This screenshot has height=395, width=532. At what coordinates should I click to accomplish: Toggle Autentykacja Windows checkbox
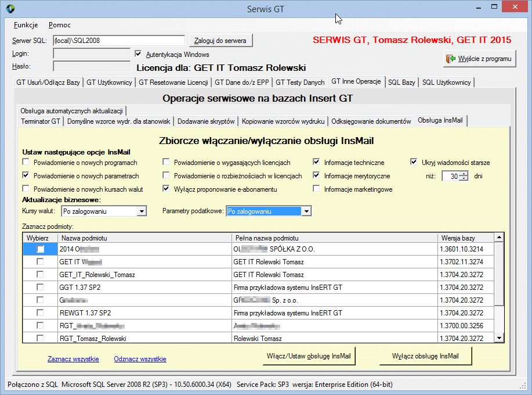click(138, 53)
